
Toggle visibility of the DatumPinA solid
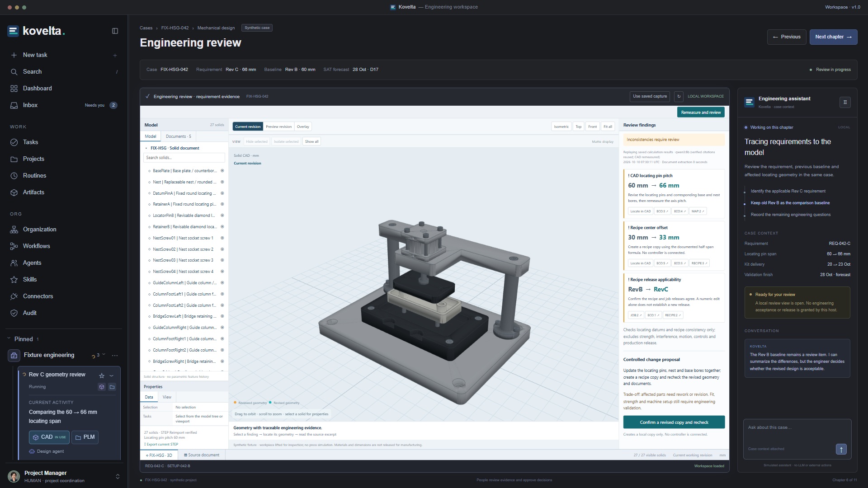(222, 193)
